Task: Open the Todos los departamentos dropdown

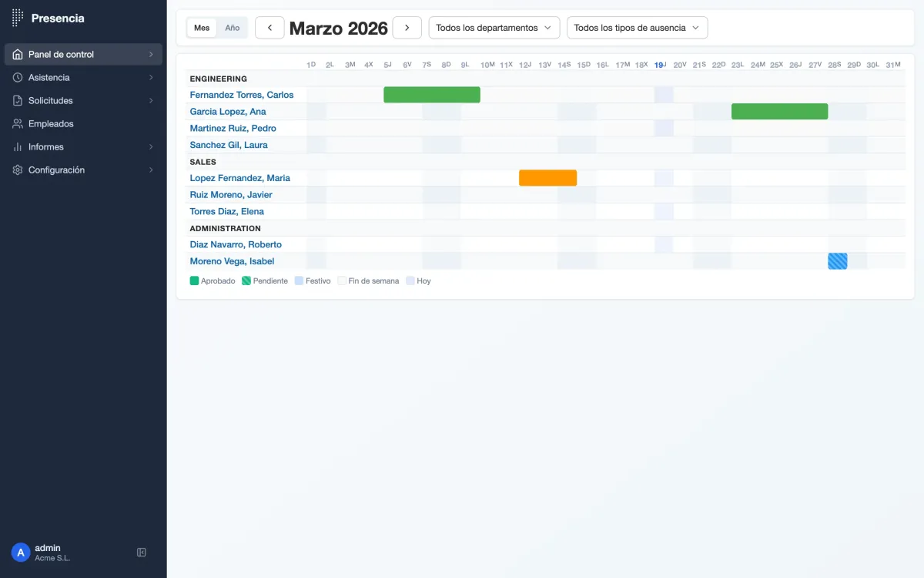Action: pyautogui.click(x=494, y=28)
